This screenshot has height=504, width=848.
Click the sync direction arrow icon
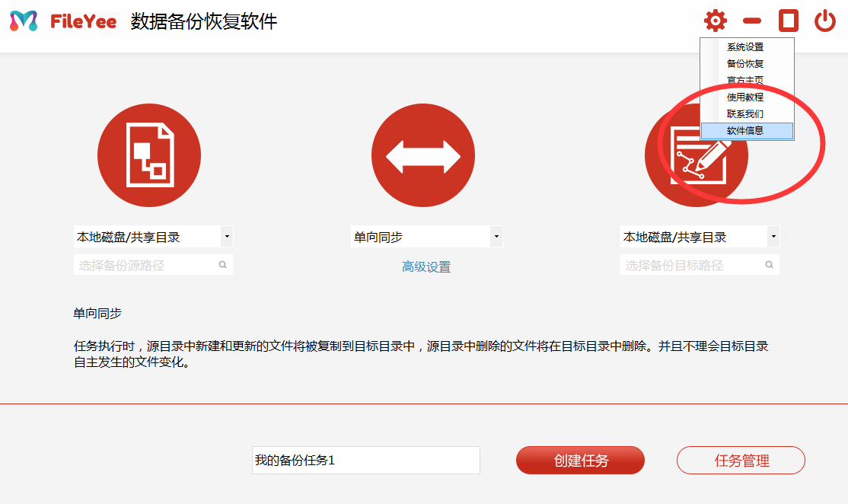tap(423, 155)
